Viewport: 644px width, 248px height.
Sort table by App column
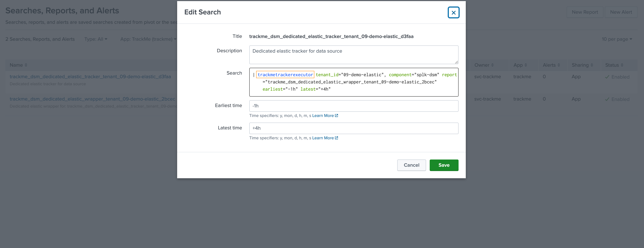[520, 65]
